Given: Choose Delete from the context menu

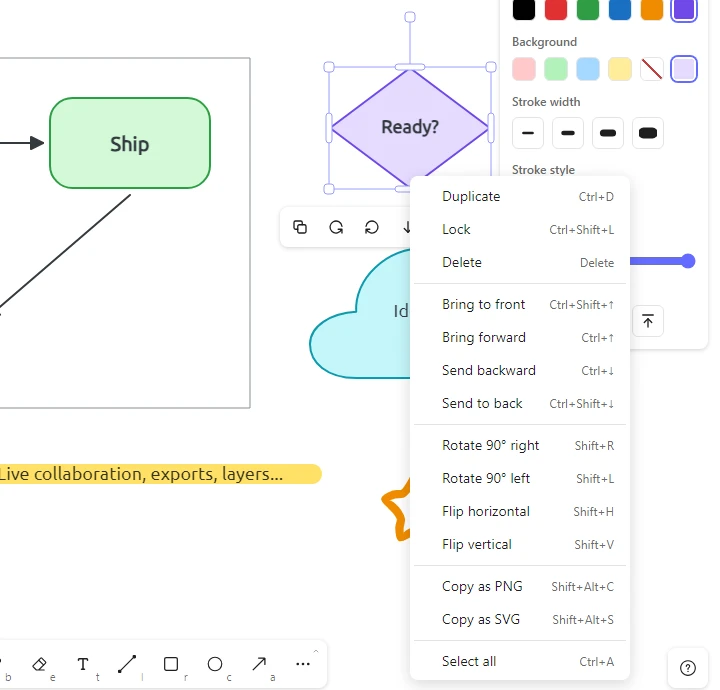Looking at the screenshot, I should click(x=520, y=263).
